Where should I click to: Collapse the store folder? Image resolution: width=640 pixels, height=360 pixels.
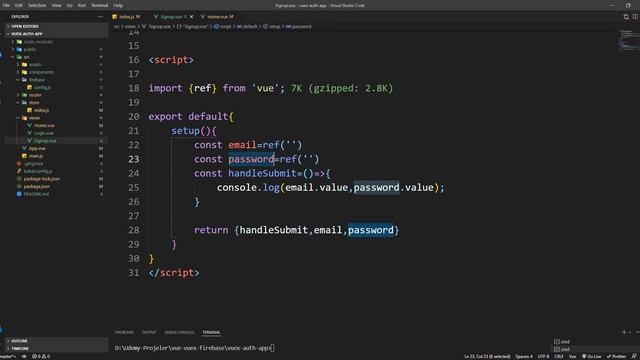34,102
